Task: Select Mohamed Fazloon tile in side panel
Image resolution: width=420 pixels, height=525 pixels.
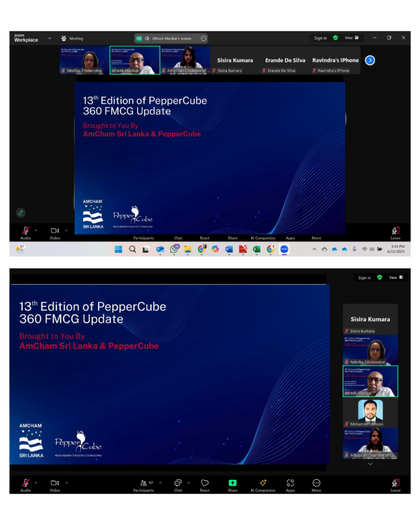Action: point(370,413)
